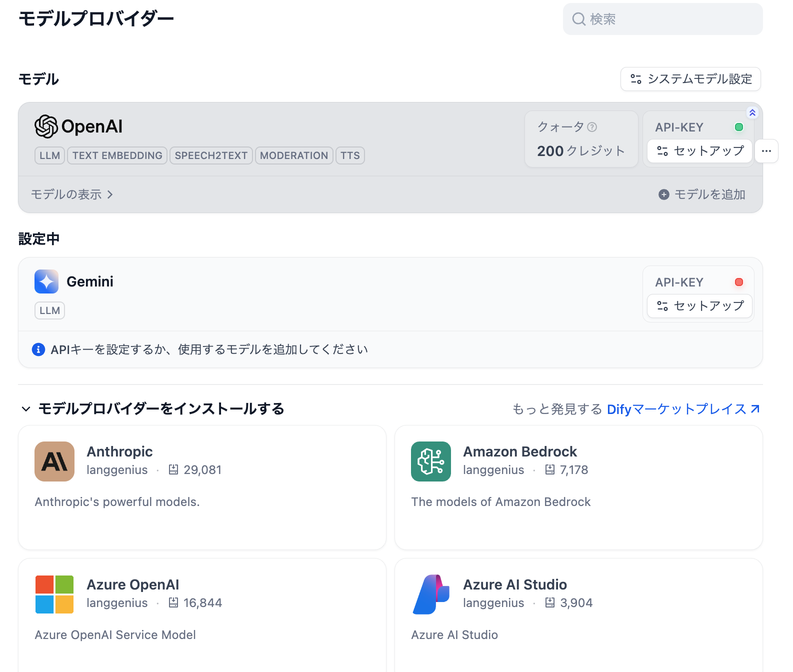Click OpenAI セットアップ button
Screen dimensions: 793x672
(700, 151)
